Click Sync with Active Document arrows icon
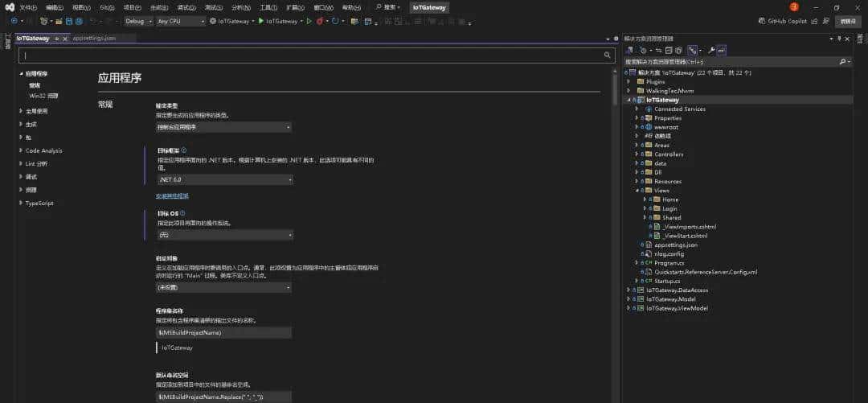868x403 pixels. [x=659, y=51]
